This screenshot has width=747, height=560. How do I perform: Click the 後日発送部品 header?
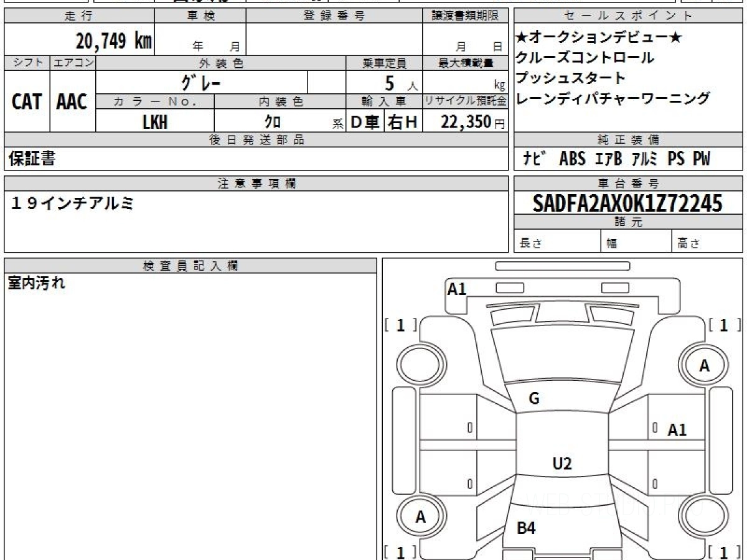pyautogui.click(x=256, y=140)
